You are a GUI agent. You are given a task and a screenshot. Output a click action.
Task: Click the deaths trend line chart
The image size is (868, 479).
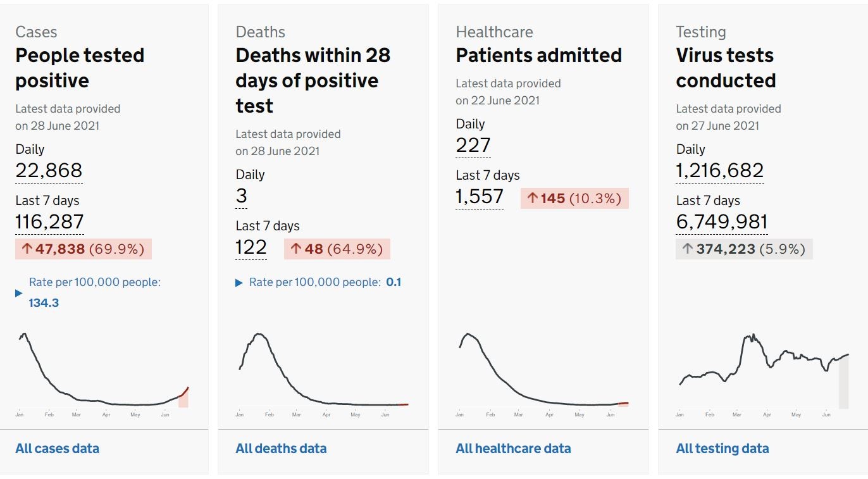323,374
